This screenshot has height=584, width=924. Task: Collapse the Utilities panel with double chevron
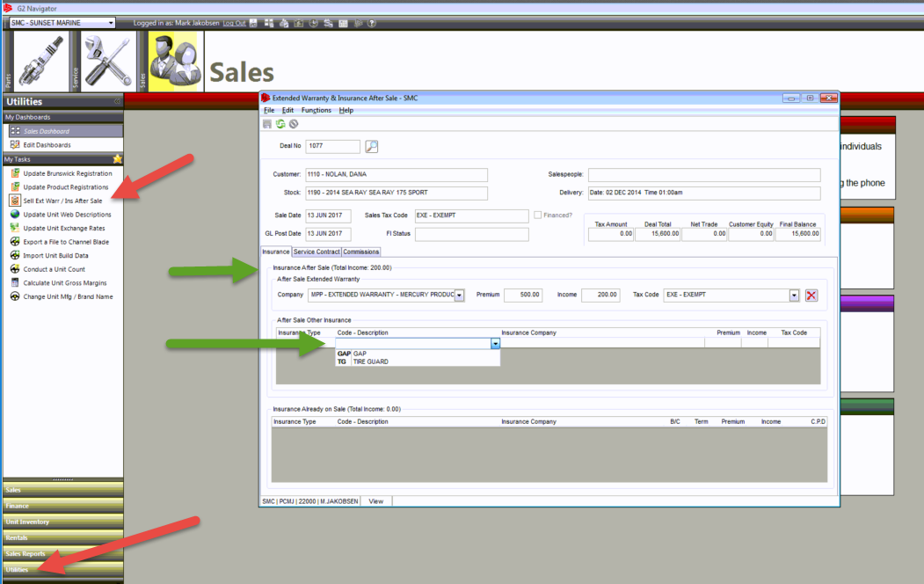[x=117, y=101]
